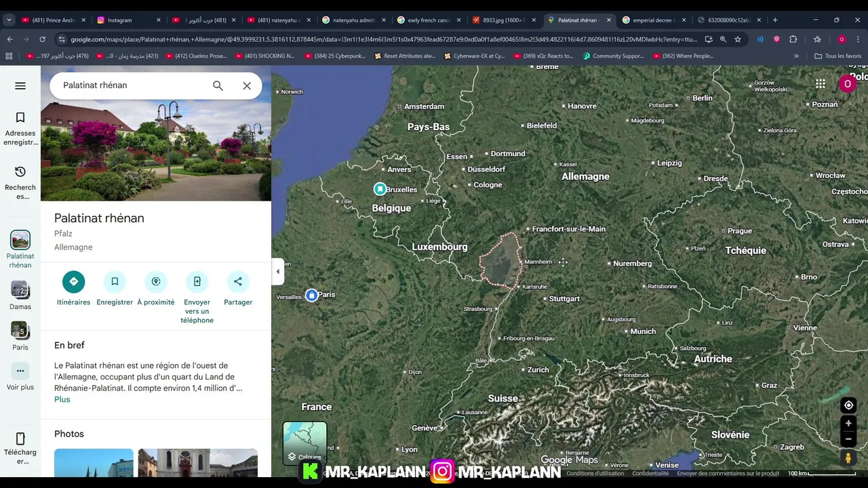
Task: Open Community Support bookmark
Action: [613, 56]
